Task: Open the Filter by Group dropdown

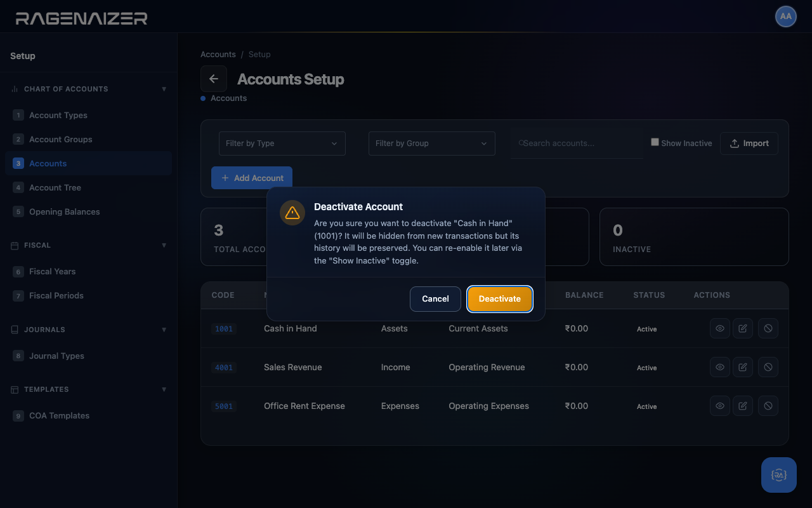Action: [x=432, y=144]
